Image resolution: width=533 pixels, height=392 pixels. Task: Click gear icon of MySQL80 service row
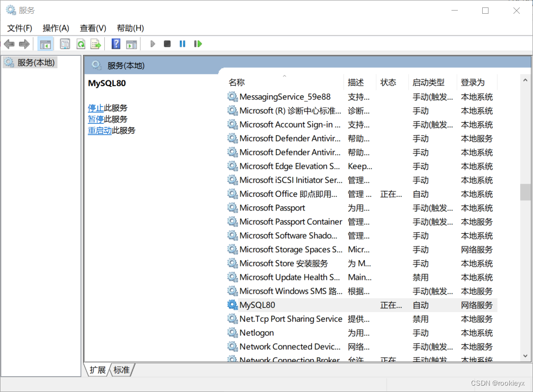coord(232,305)
